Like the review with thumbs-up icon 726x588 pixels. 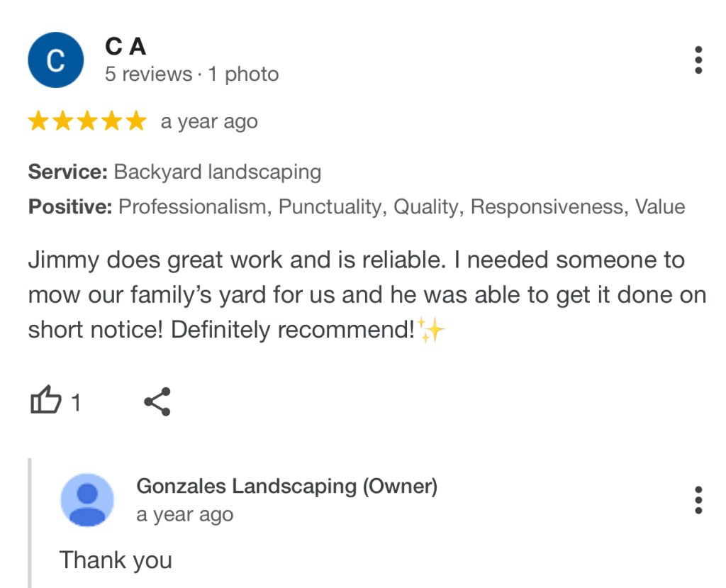tap(45, 401)
